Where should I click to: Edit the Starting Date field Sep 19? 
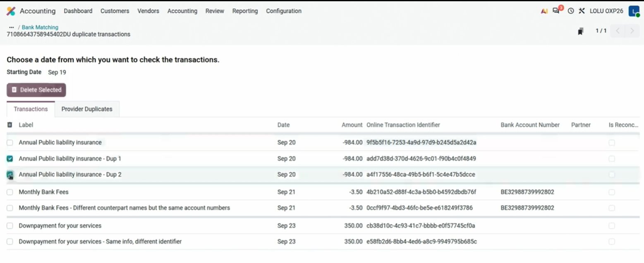click(57, 72)
